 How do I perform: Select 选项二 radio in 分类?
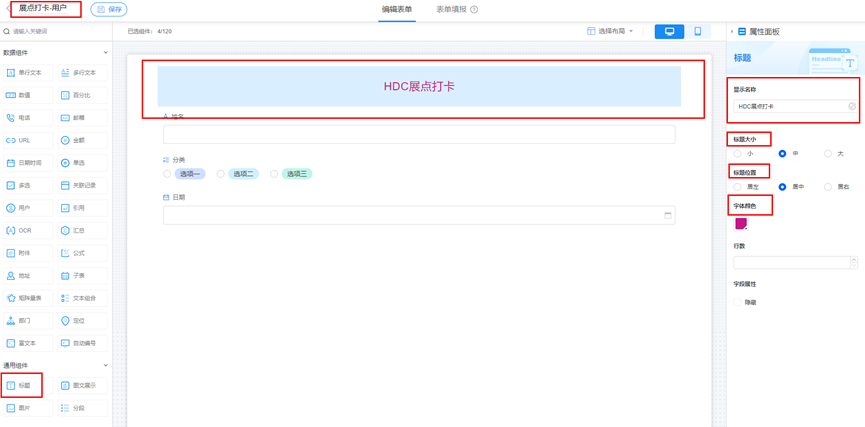coord(221,174)
